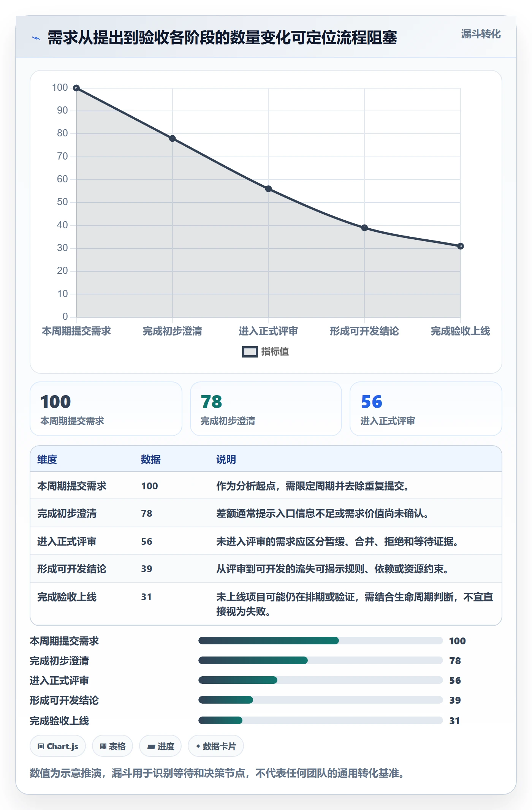Click the table value 31
Viewport: 532px width, 810px height.
coord(146,597)
